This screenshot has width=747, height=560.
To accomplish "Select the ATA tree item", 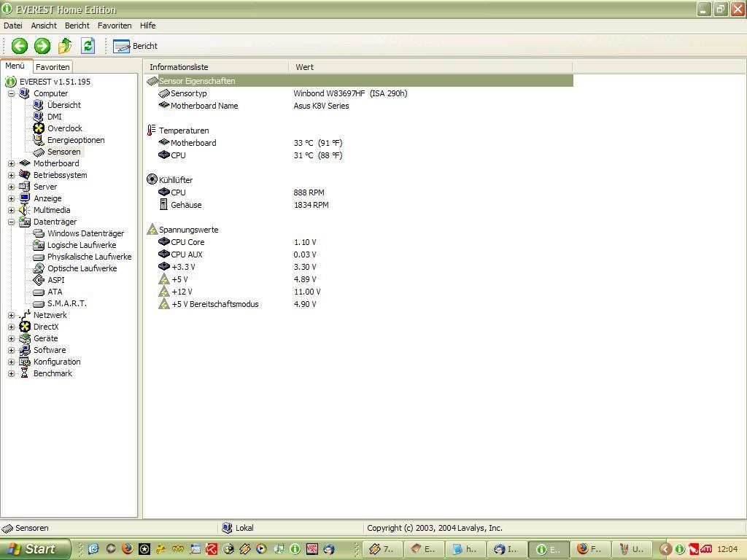I will (55, 292).
